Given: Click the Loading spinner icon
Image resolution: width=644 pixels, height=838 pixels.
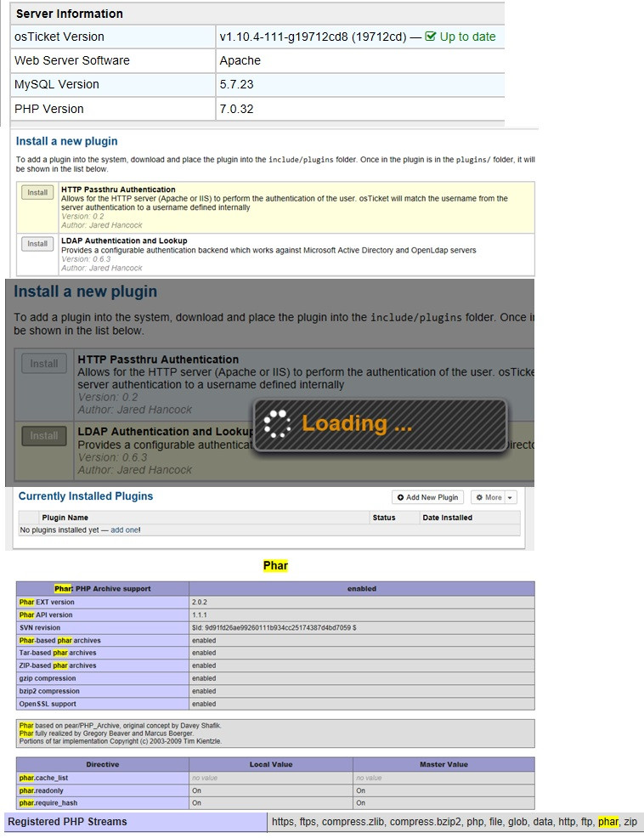Looking at the screenshot, I should point(277,423).
